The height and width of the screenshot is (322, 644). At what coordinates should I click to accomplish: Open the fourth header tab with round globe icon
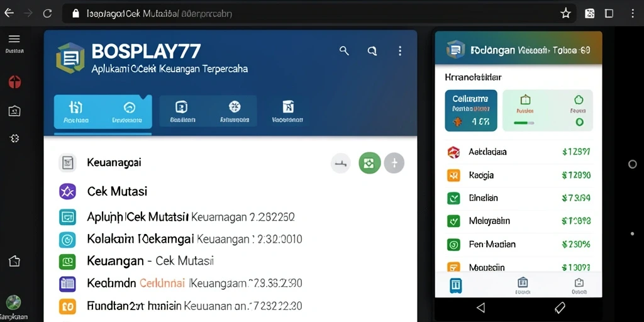pos(235,112)
